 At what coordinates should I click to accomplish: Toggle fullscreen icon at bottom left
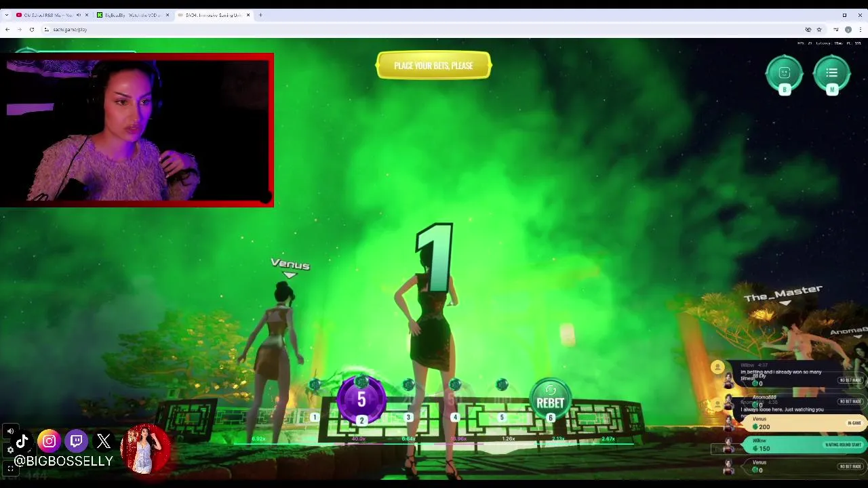tap(10, 468)
